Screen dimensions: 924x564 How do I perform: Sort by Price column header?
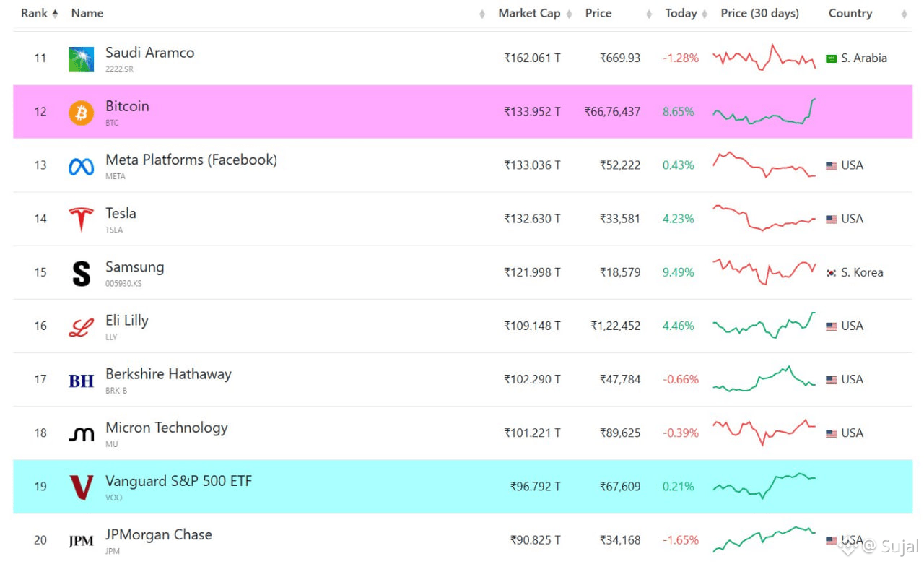click(598, 13)
